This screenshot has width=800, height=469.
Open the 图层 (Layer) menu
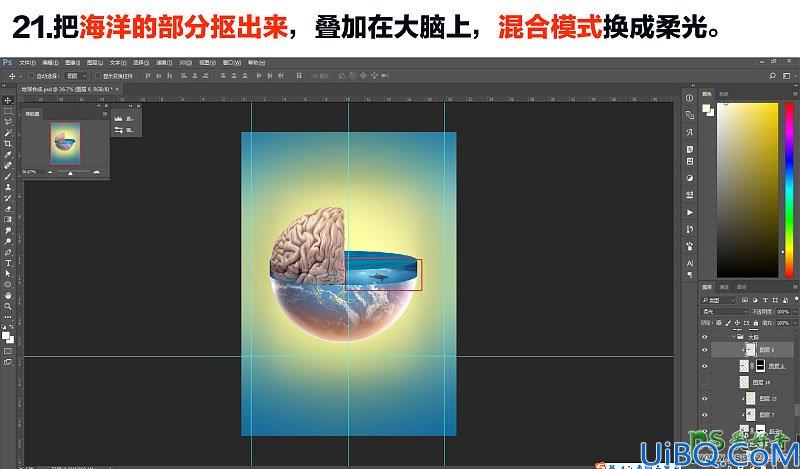coord(95,63)
